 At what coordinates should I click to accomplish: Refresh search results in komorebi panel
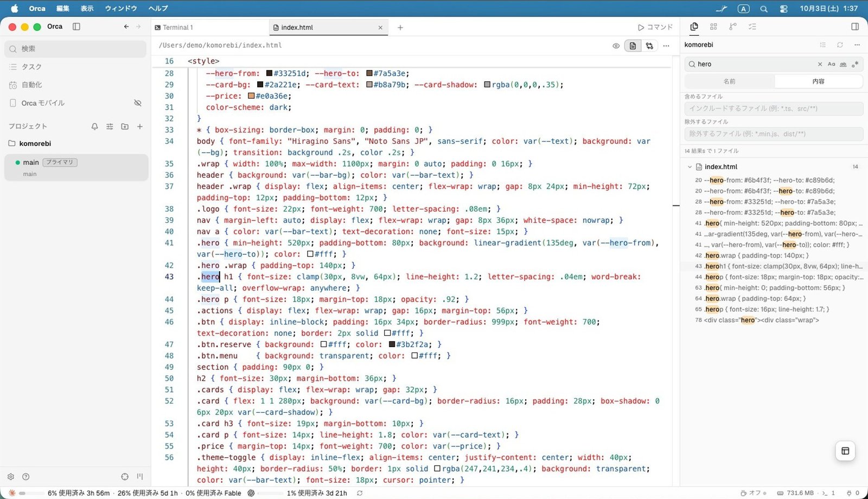(840, 45)
